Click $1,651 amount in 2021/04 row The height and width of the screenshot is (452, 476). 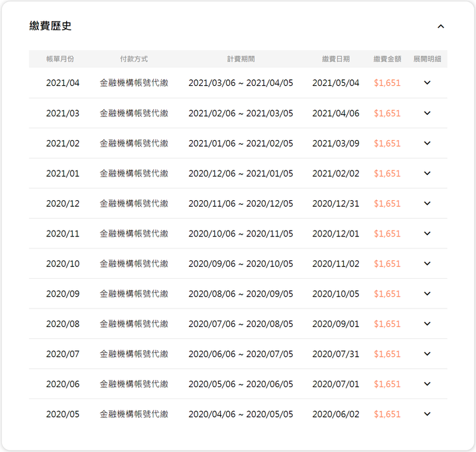[387, 83]
